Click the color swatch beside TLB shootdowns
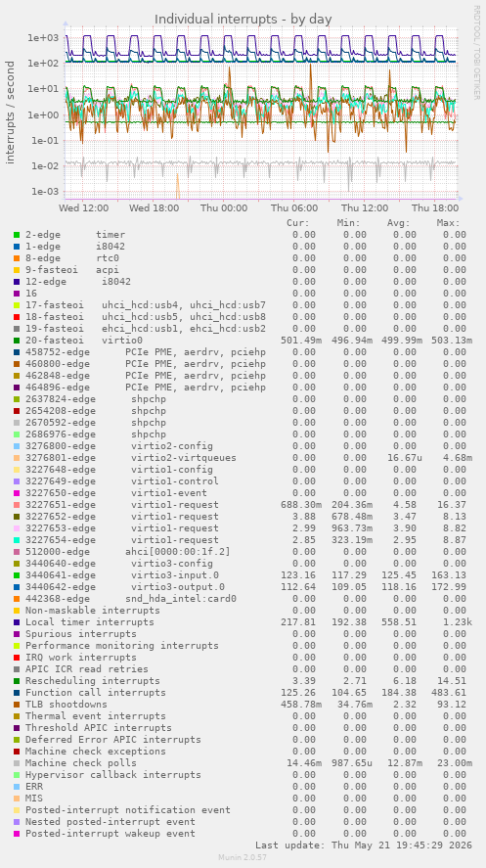The height and width of the screenshot is (868, 486). click(17, 705)
